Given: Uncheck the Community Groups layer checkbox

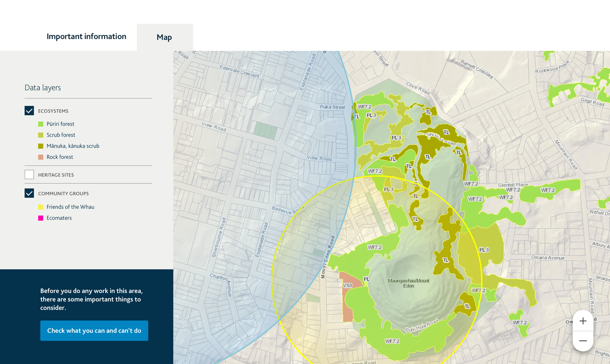Looking at the screenshot, I should pyautogui.click(x=29, y=193).
